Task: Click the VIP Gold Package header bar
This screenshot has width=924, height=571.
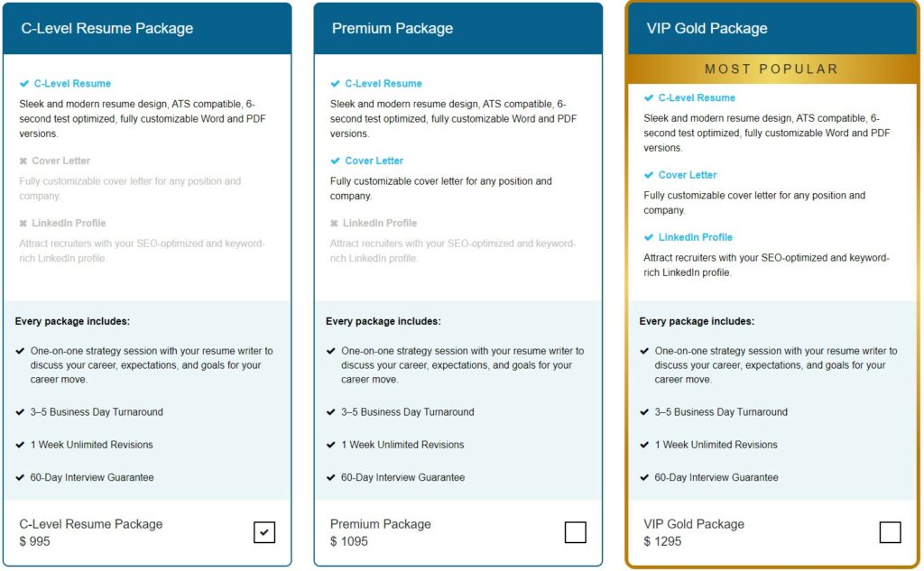Action: click(x=772, y=28)
